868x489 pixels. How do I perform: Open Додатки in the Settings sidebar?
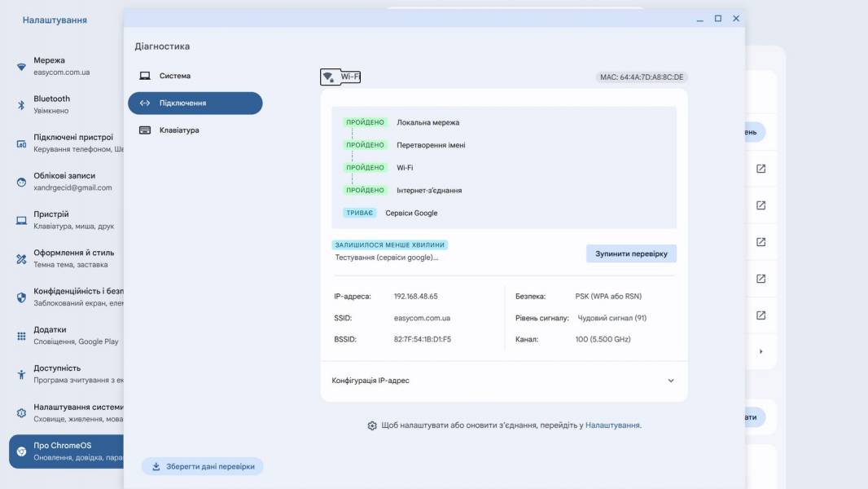click(x=67, y=335)
